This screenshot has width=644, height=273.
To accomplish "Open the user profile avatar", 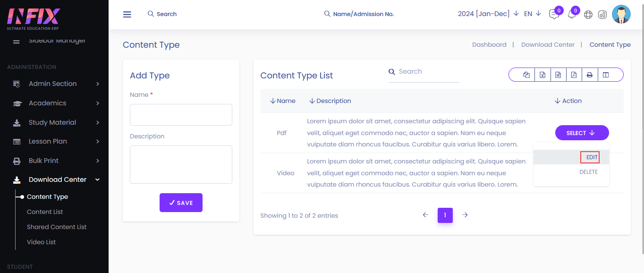I will pos(621,14).
